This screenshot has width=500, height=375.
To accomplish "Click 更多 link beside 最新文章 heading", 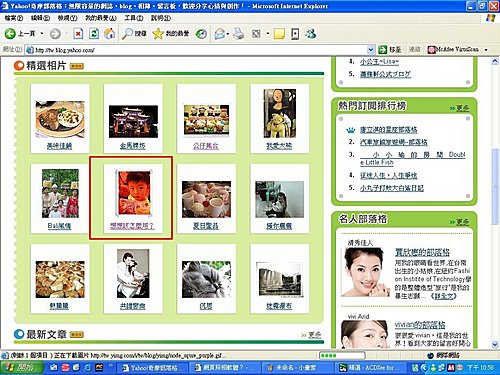I will click(x=315, y=335).
